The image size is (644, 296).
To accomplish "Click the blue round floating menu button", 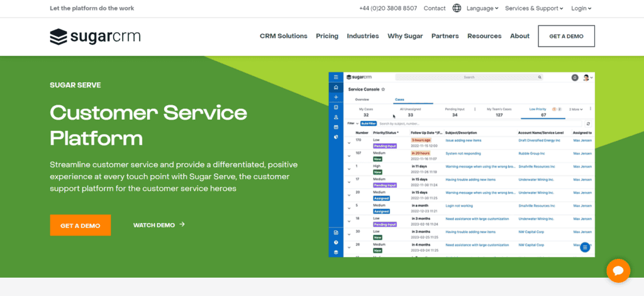I will (585, 247).
